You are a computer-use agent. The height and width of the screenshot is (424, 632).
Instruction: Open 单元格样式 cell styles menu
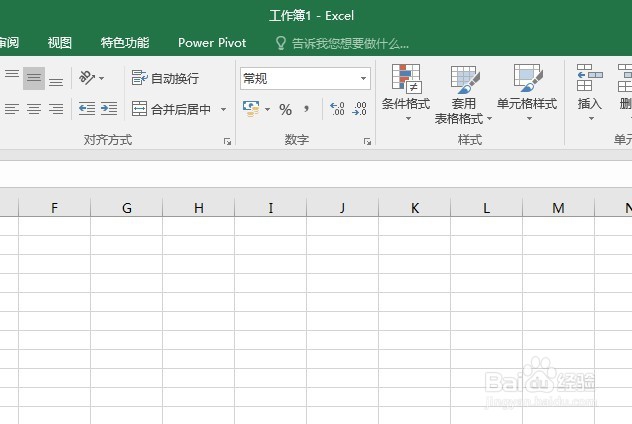click(x=527, y=93)
